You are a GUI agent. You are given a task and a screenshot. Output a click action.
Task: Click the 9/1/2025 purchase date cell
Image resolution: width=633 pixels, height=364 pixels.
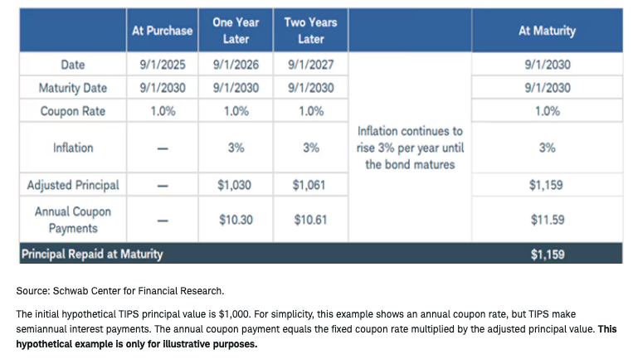point(163,65)
